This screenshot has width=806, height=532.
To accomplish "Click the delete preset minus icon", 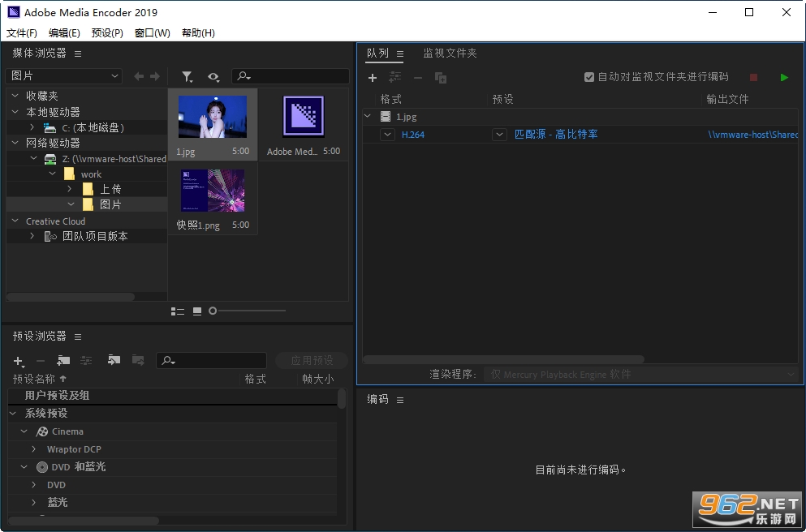I will pyautogui.click(x=41, y=361).
